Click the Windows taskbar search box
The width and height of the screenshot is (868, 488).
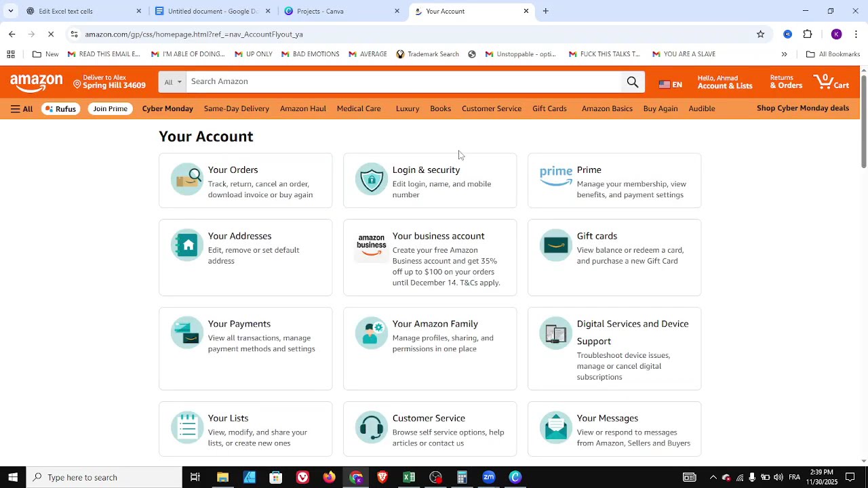click(x=104, y=477)
